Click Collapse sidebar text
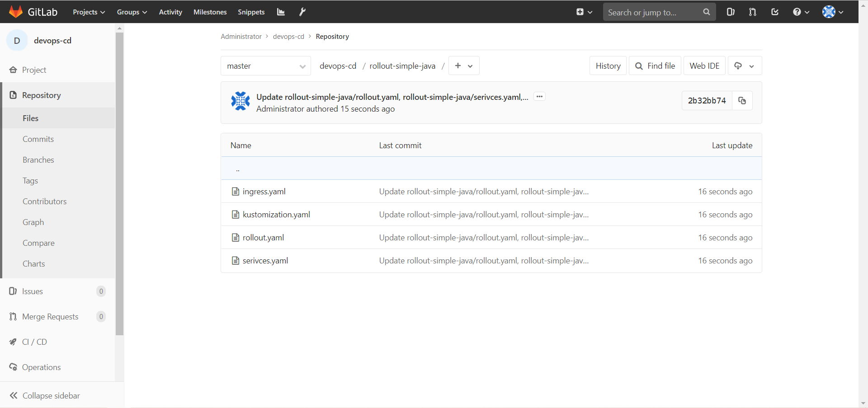The width and height of the screenshot is (868, 408). click(51, 396)
